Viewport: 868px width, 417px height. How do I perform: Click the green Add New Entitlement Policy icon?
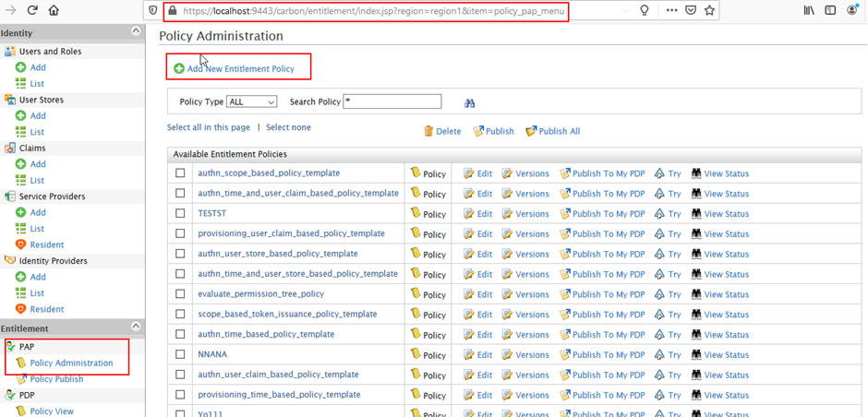point(179,69)
